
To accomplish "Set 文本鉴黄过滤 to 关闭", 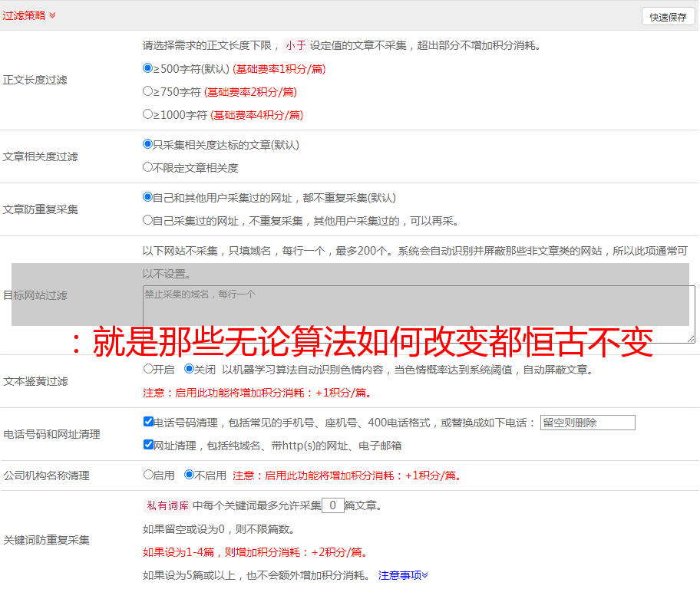I will click(190, 369).
